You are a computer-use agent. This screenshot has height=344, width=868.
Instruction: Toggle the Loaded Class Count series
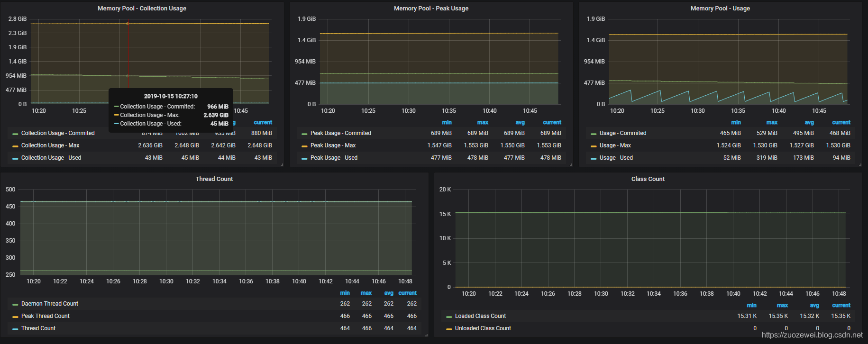pyautogui.click(x=480, y=316)
